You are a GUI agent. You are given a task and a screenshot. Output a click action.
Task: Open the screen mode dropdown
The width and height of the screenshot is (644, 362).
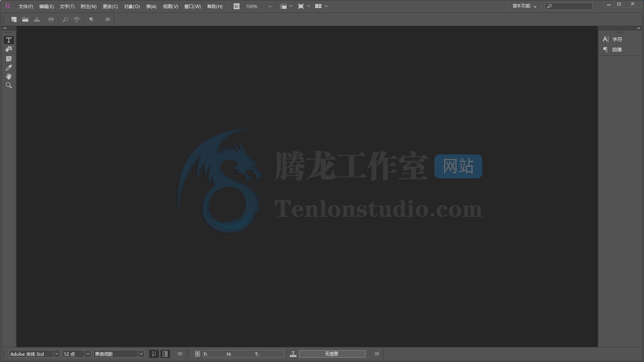[304, 6]
